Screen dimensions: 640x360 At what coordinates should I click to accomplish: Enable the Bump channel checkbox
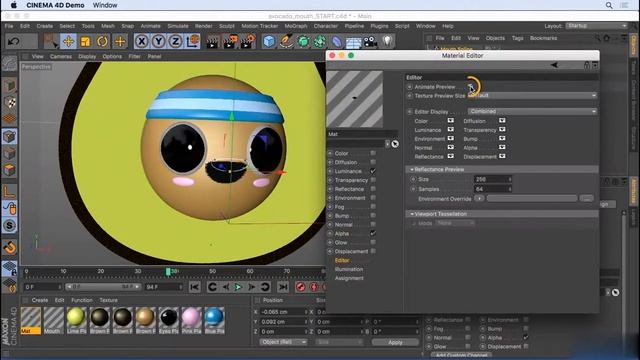373,216
